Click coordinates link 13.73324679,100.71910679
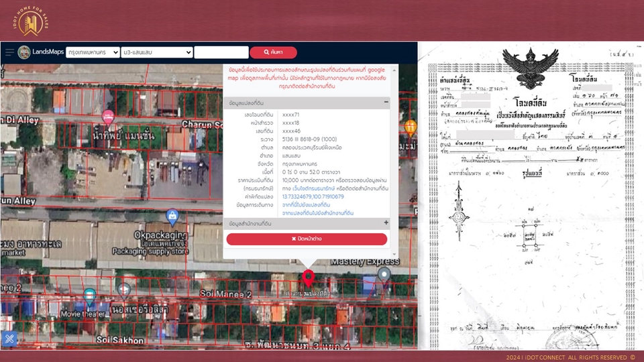644x362 pixels. tap(313, 196)
